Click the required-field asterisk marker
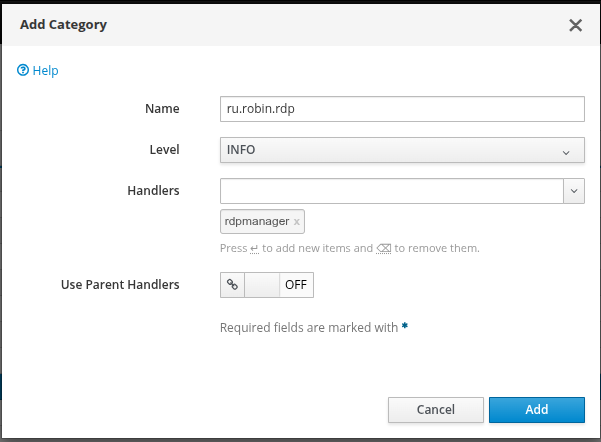 [x=404, y=326]
